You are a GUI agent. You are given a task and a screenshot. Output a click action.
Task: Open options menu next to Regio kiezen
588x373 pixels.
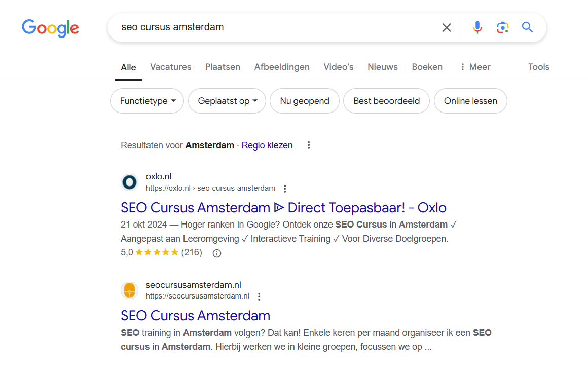[x=309, y=145]
